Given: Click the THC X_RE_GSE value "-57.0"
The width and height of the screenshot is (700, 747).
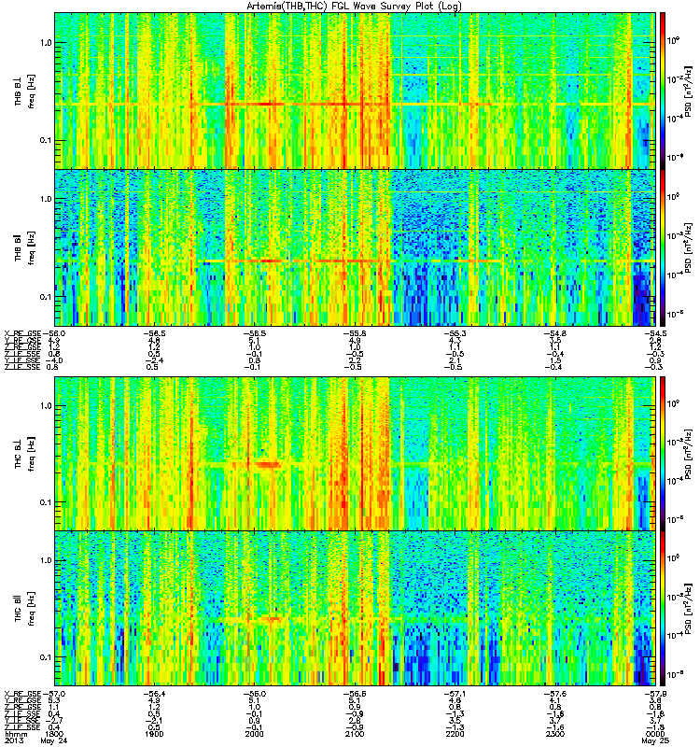Looking at the screenshot, I should click(54, 694).
